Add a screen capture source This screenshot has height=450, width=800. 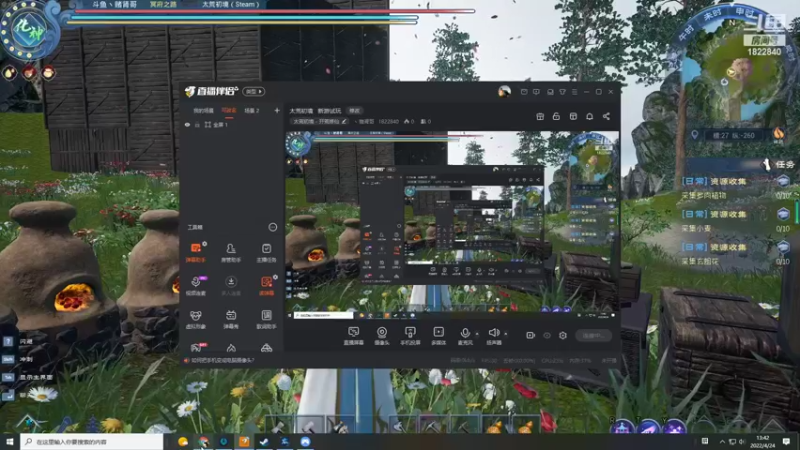pyautogui.click(x=353, y=336)
